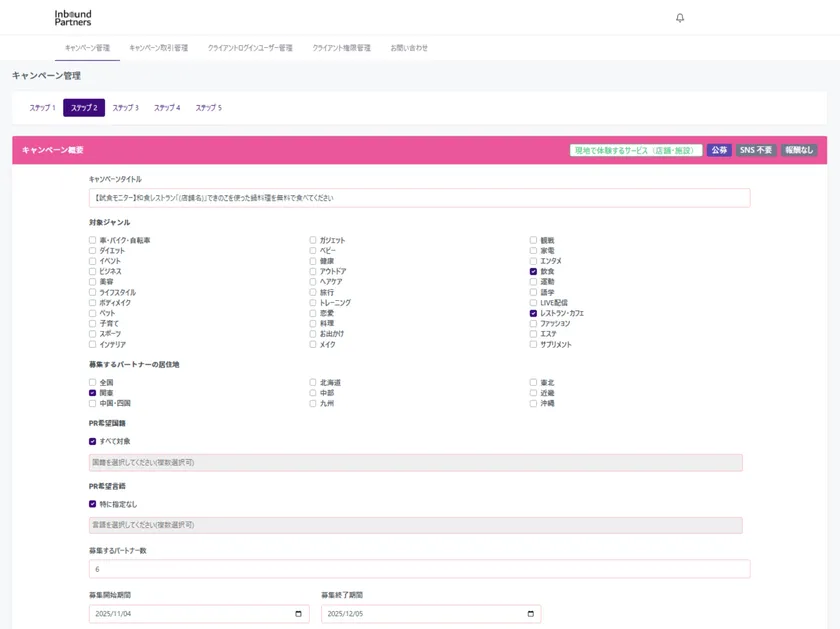Open notifications via the bell icon
This screenshot has width=840, height=629.
(x=681, y=18)
